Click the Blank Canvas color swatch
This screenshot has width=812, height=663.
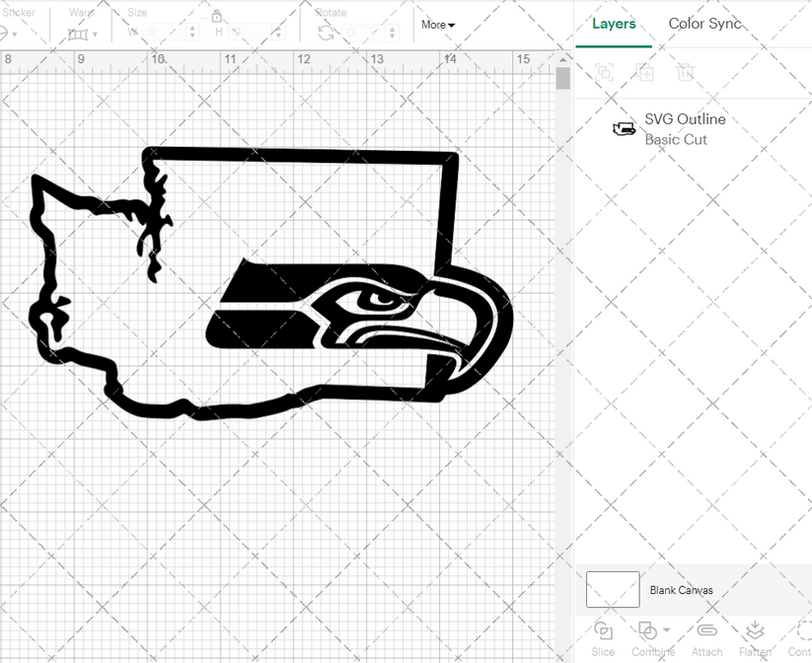pyautogui.click(x=612, y=589)
